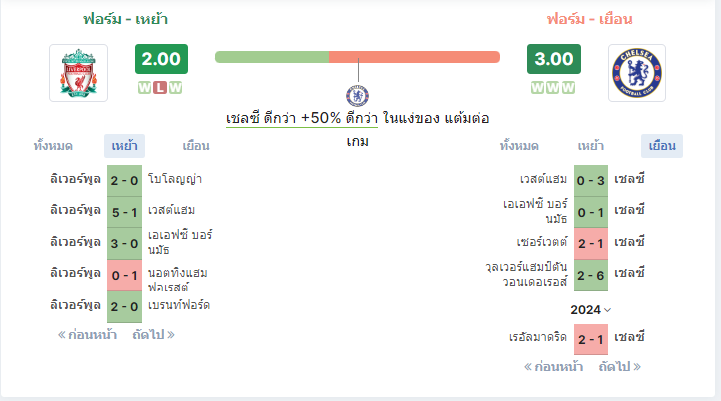Open Liverpool 5 - 1 West Ham score
Viewport: 721px width, 401px height.
coord(125,212)
